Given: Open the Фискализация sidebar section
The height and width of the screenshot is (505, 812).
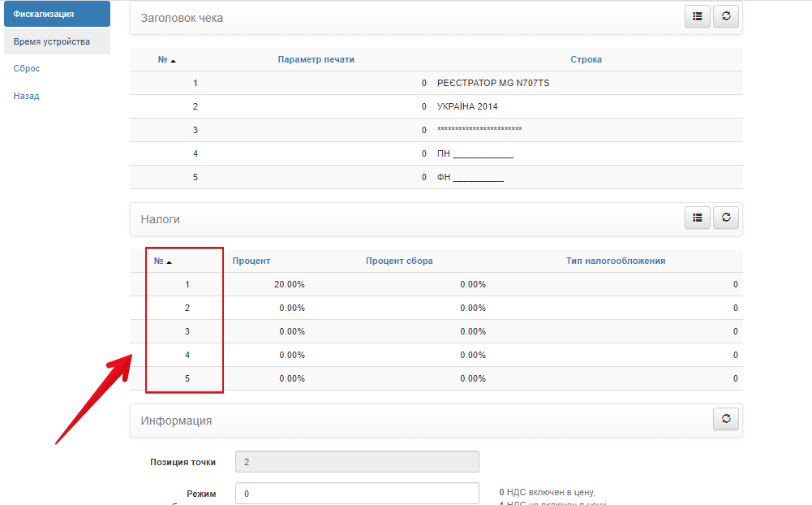Looking at the screenshot, I should [56, 14].
